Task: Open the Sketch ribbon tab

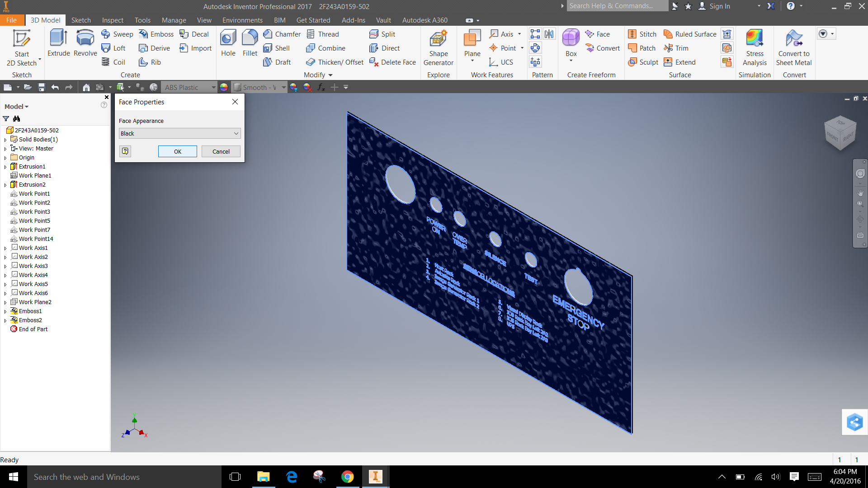Action: [x=81, y=20]
